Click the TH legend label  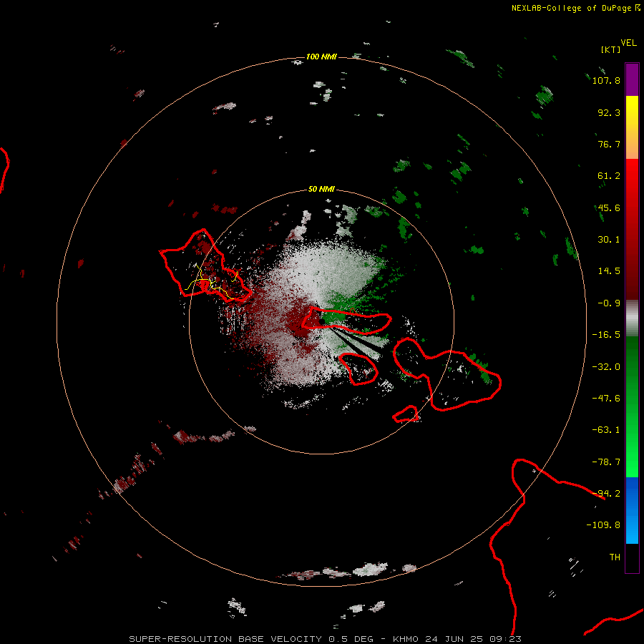615,557
